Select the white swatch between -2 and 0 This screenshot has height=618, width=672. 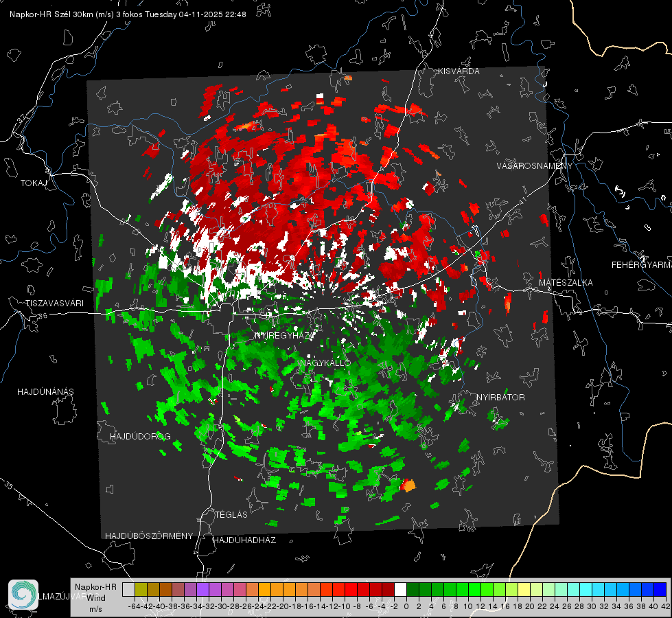tap(400, 589)
